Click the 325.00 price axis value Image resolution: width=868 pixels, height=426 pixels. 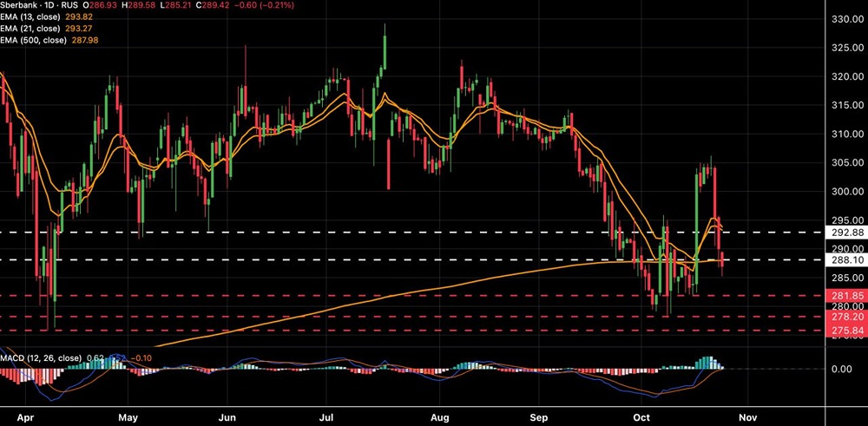click(x=847, y=48)
